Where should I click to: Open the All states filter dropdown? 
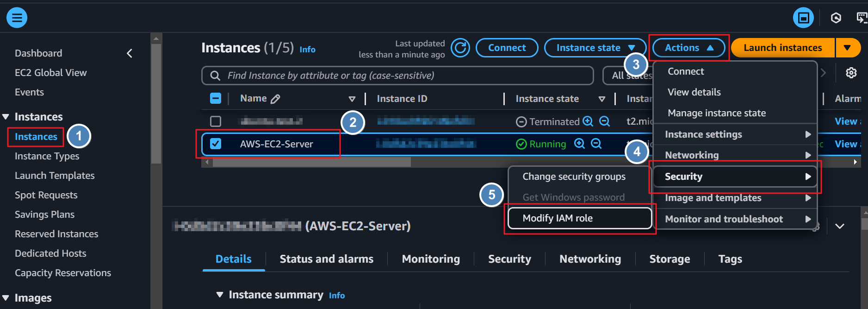(628, 76)
